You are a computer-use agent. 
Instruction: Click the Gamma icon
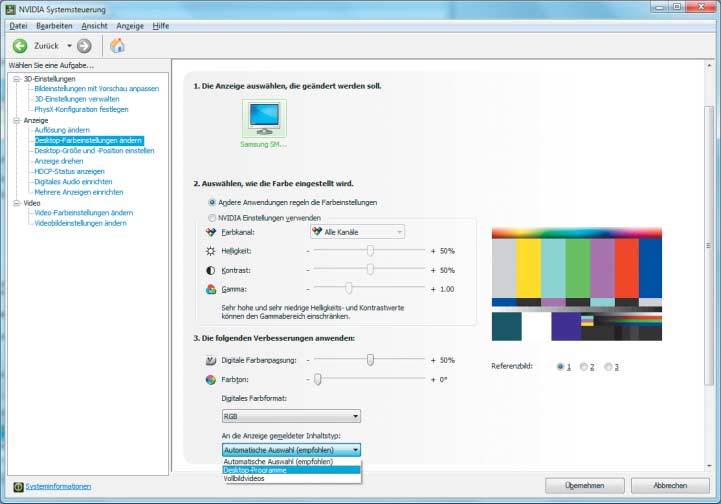[x=211, y=289]
